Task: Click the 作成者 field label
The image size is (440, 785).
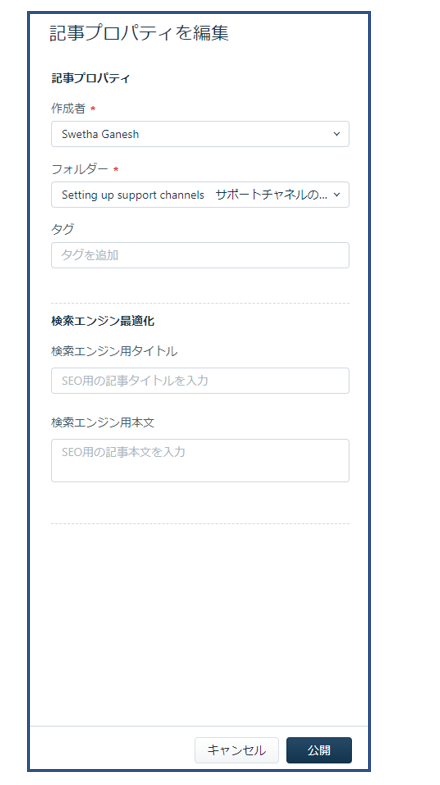Action: pyautogui.click(x=68, y=109)
